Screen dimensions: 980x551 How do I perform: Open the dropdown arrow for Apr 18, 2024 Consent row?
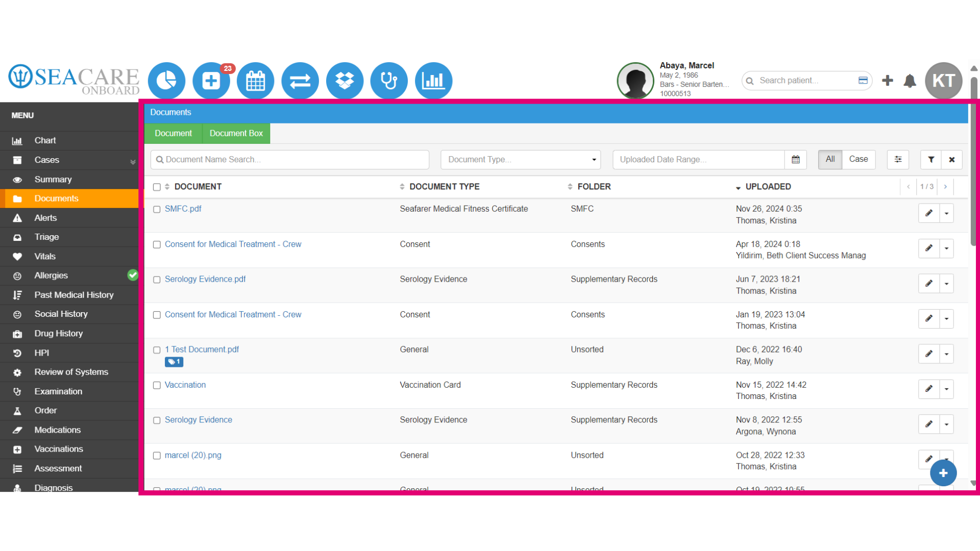click(x=947, y=248)
